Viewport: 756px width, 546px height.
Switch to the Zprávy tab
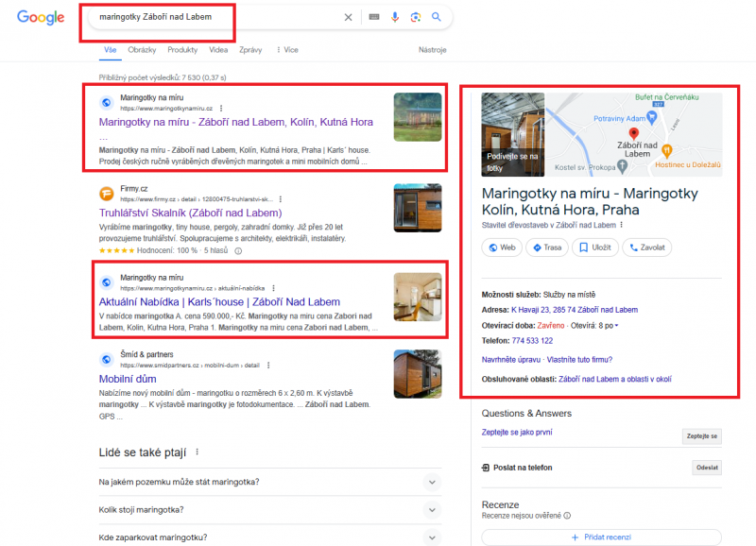250,50
